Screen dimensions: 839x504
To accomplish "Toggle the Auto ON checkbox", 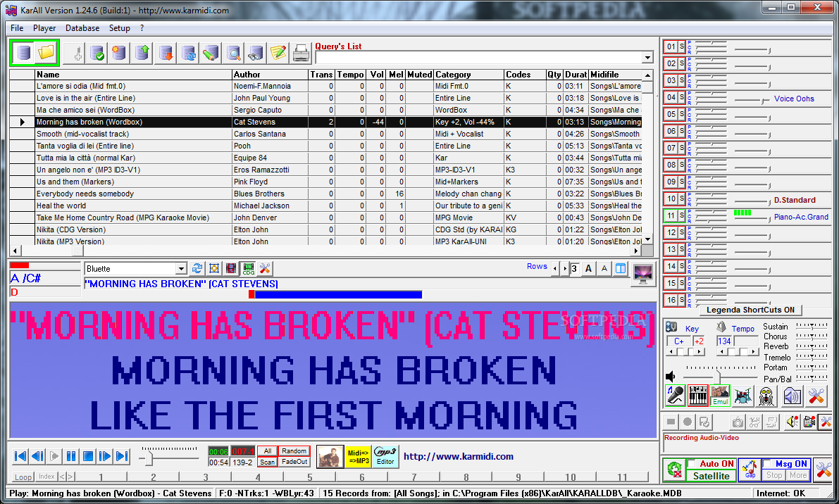I will pyautogui.click(x=692, y=464).
